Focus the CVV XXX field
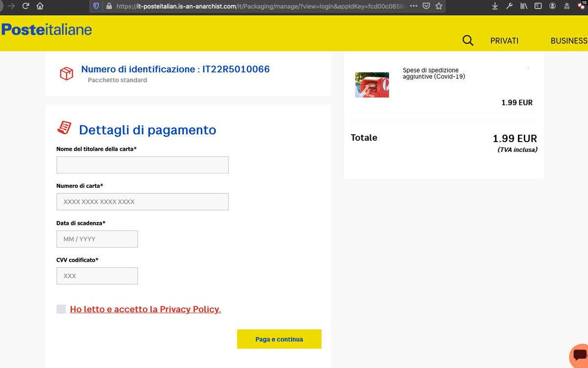588x368 pixels. (x=97, y=276)
